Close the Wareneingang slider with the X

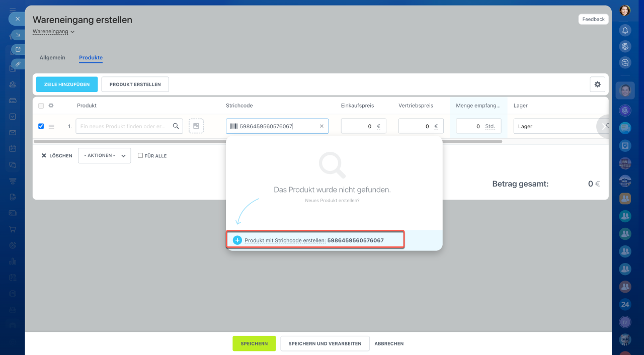[x=17, y=19]
